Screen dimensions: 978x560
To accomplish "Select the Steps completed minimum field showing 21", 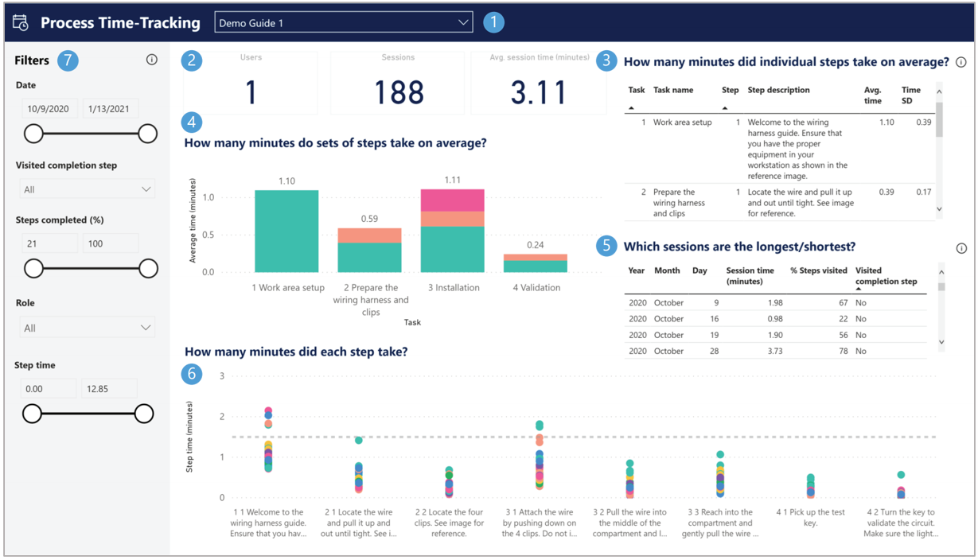I will (49, 243).
